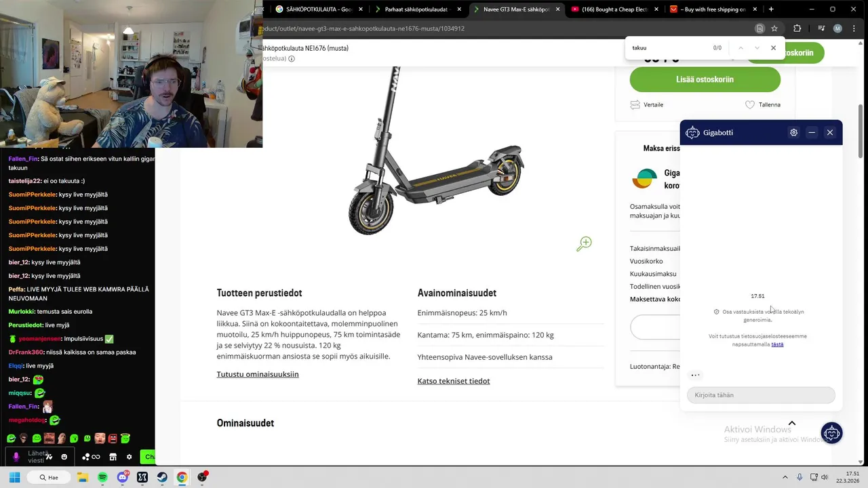Click the find-in-page icon in address bar
This screenshot has width=868, height=488.
pos(759,28)
